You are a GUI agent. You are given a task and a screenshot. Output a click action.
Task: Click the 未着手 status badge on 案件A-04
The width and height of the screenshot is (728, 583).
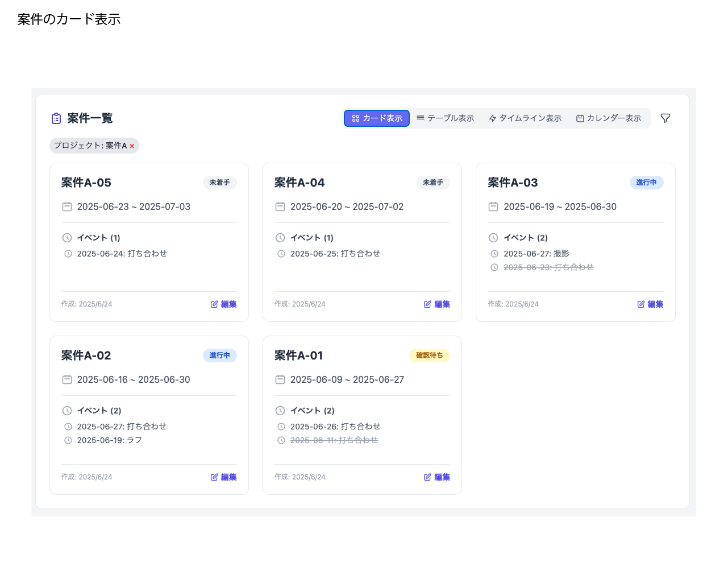[432, 183]
